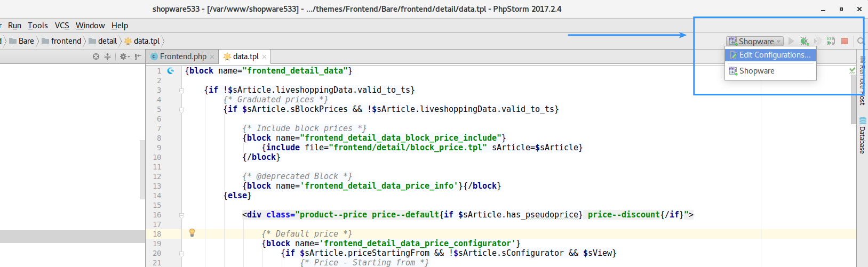Open the Run menu
Screen dimensions: 868x267
(14, 26)
